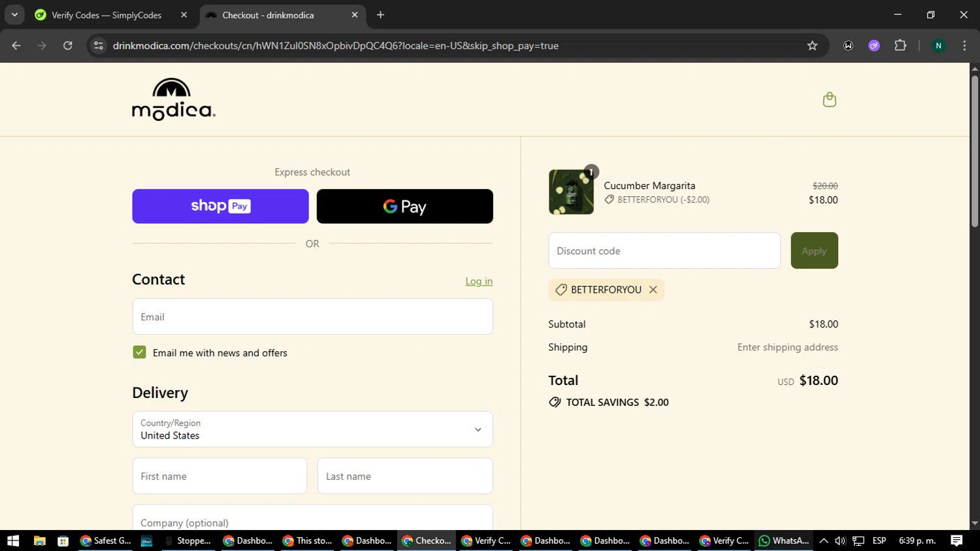This screenshot has height=551, width=980.
Task: Click the address bar URL
Action: [x=335, y=46]
